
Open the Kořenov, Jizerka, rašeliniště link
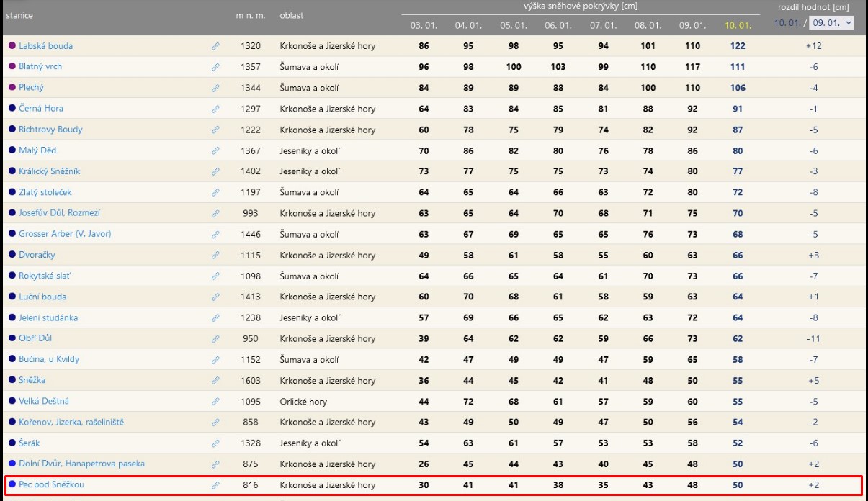(x=71, y=422)
